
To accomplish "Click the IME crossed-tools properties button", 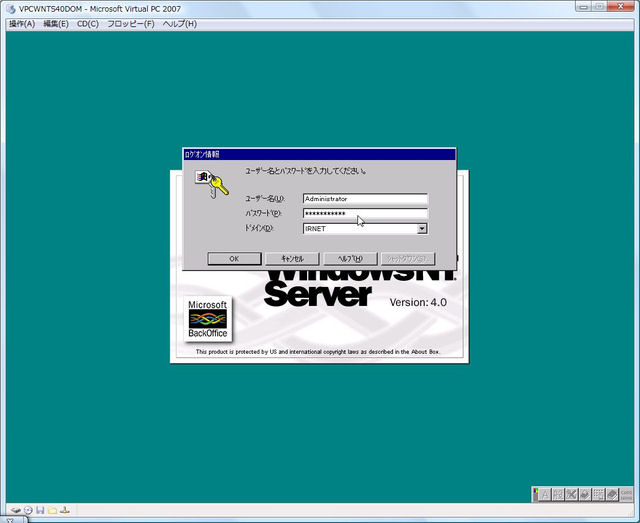I will pyautogui.click(x=571, y=494).
